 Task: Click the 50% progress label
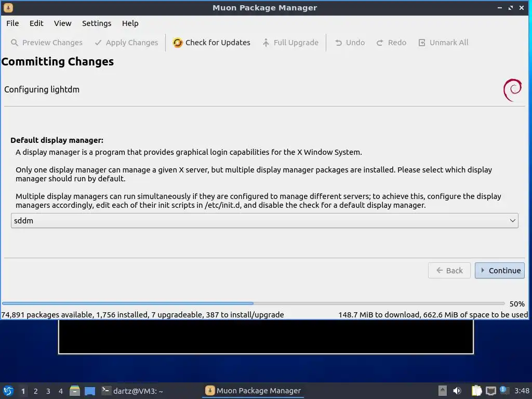click(517, 304)
